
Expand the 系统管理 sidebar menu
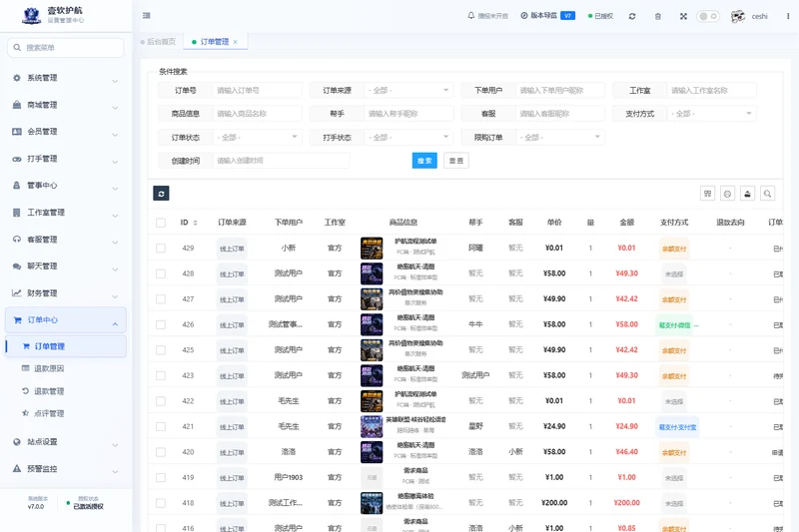pos(66,78)
